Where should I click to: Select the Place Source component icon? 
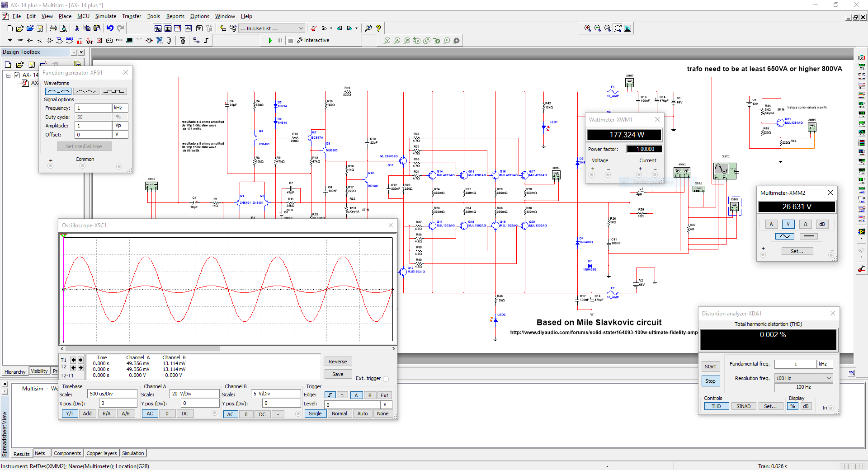[x=10, y=40]
